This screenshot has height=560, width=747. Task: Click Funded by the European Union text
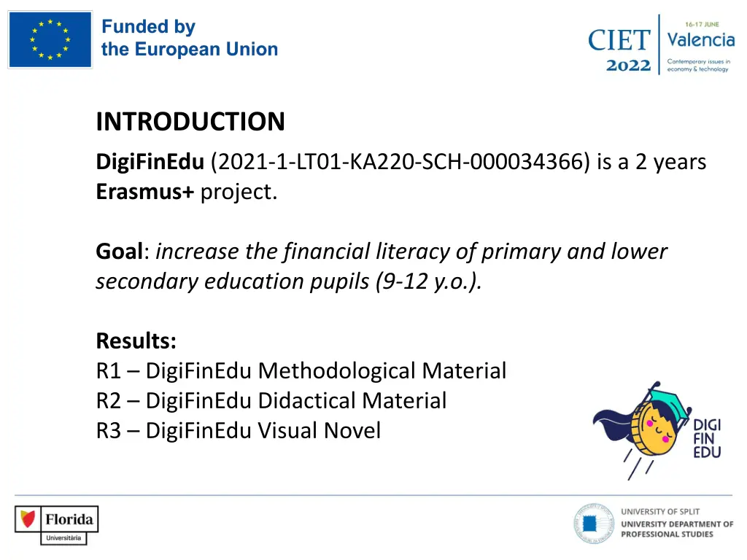pos(190,38)
